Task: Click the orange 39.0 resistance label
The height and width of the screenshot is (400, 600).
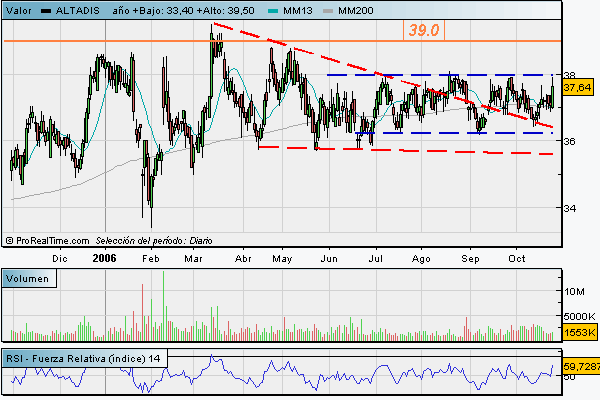Action: [x=424, y=30]
